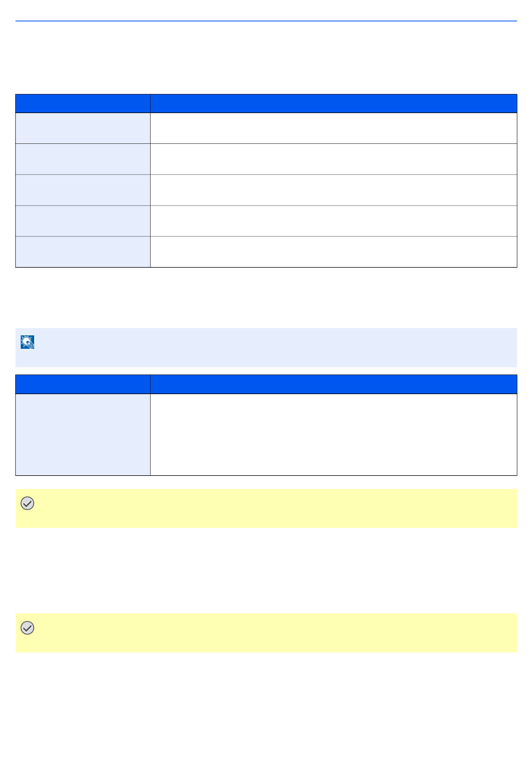Select the wide right header cell of the first table
Viewport: 532px width, 767px height.
334,104
